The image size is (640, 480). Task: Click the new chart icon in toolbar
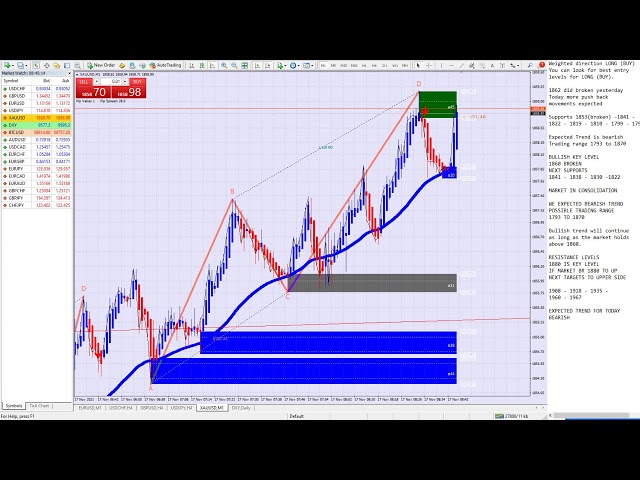6,65
